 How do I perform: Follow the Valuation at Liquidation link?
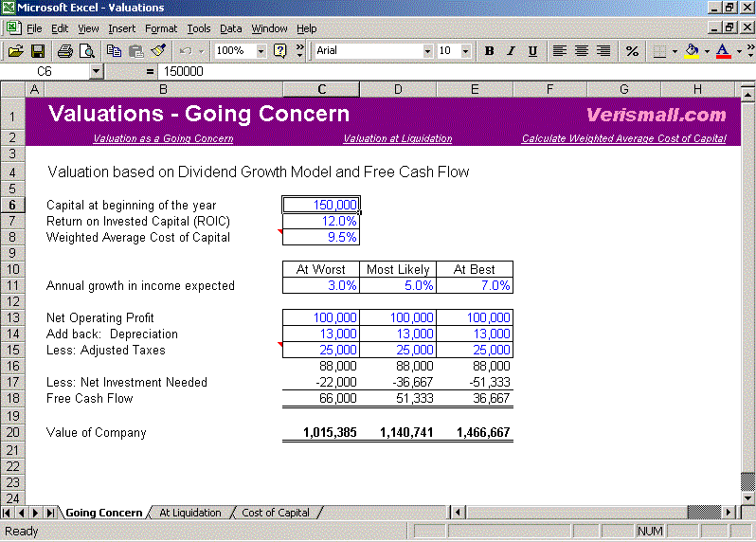click(397, 138)
